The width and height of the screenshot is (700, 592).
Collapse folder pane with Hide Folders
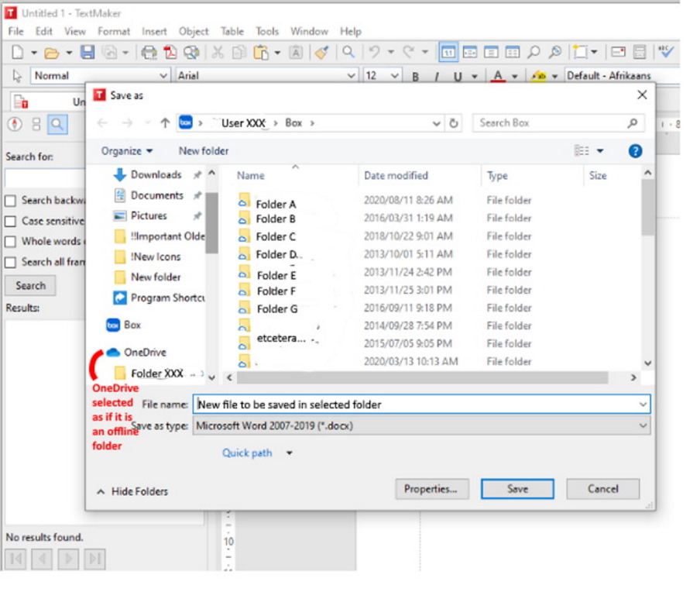(x=132, y=491)
